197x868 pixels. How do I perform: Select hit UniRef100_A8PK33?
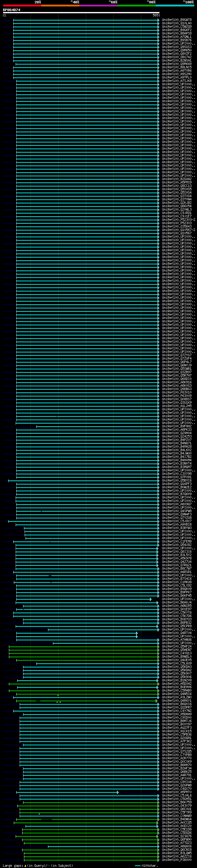tap(176, 430)
